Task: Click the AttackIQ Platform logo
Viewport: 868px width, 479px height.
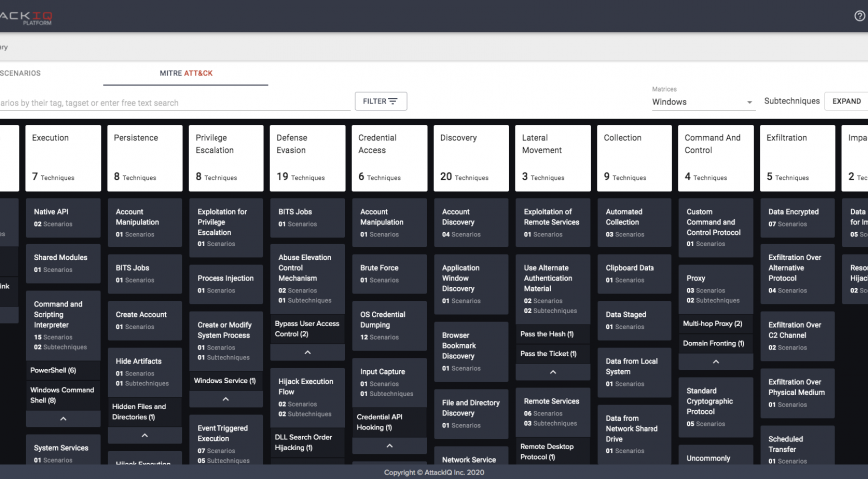Action: point(26,16)
